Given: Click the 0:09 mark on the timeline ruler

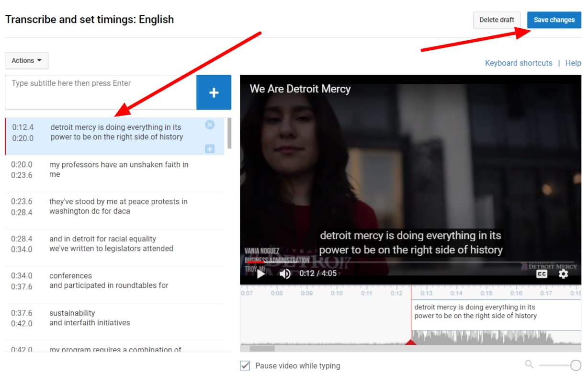Looking at the screenshot, I should point(307,293).
